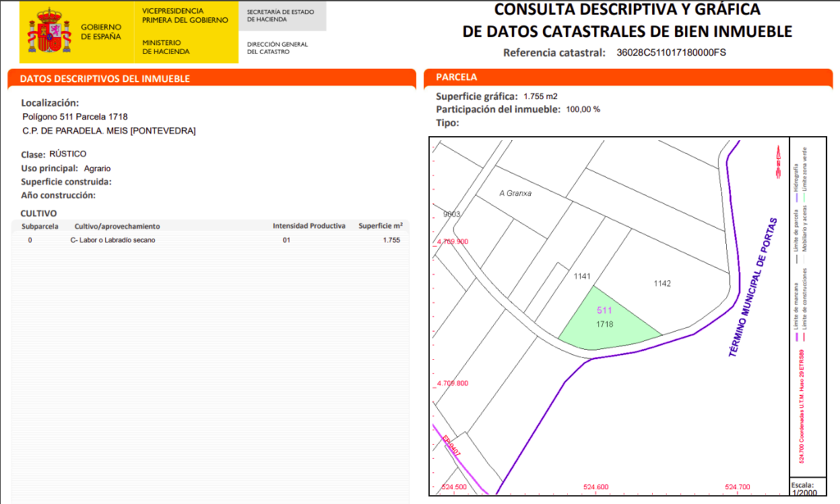The width and height of the screenshot is (840, 504).
Task: Click the "9003" label on the map
Action: 452,214
